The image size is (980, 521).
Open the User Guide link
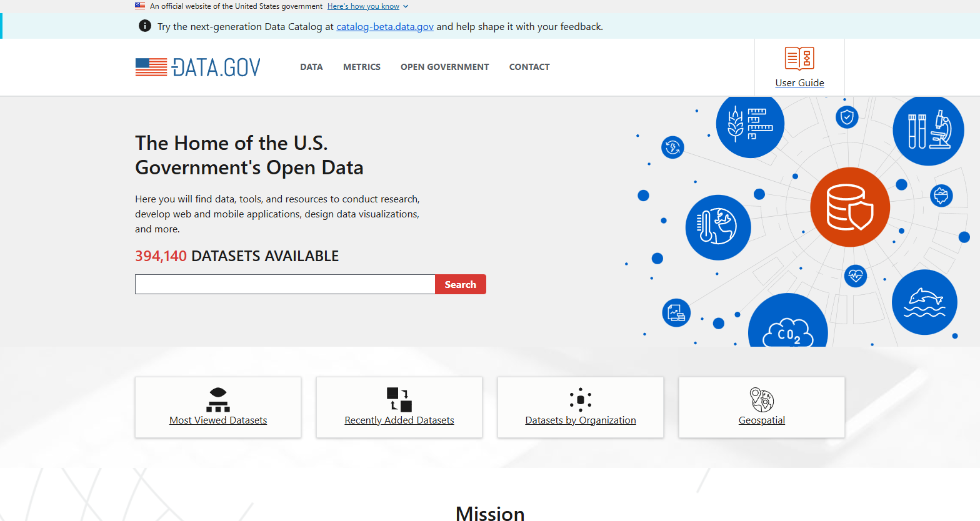click(800, 83)
